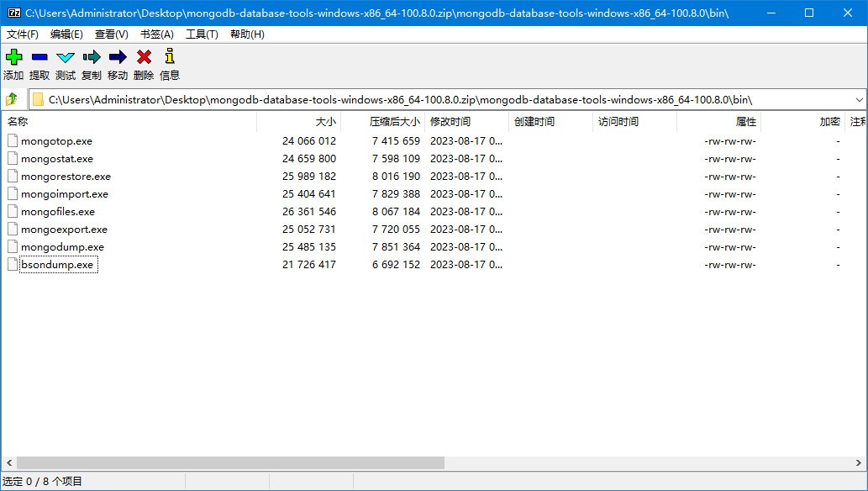Click the Info (信息) toolbar icon
Viewport: 868px width, 491px height.
(170, 56)
